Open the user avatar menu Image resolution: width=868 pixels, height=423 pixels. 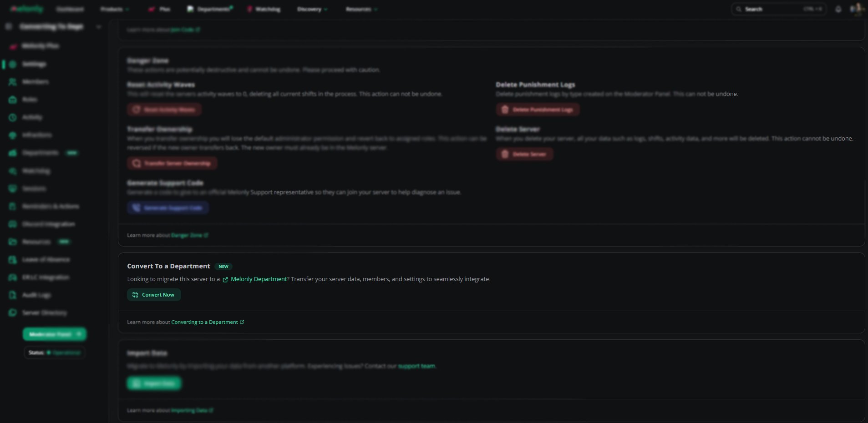point(857,9)
